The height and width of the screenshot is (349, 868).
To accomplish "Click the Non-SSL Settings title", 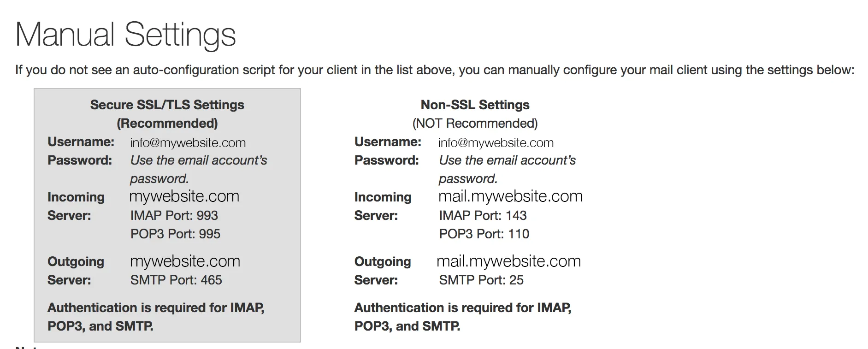I will tap(475, 105).
